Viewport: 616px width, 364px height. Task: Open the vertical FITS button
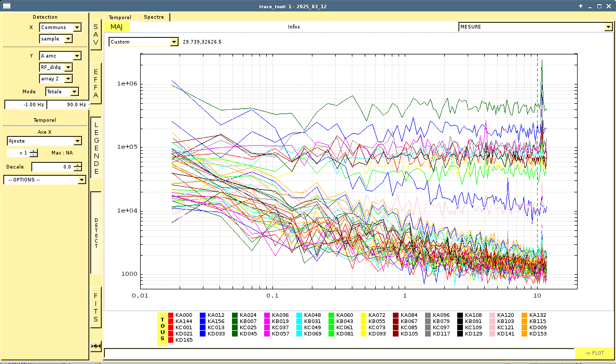95,307
